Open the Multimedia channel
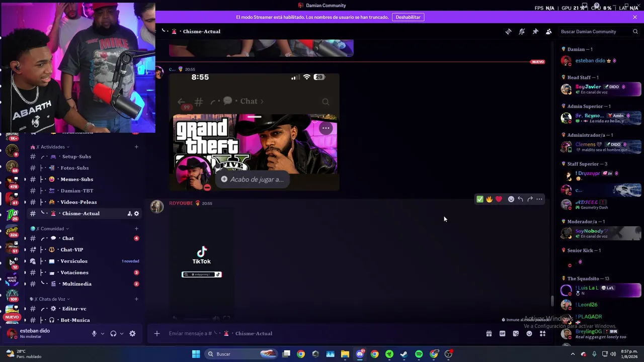The width and height of the screenshot is (644, 362). (85, 284)
